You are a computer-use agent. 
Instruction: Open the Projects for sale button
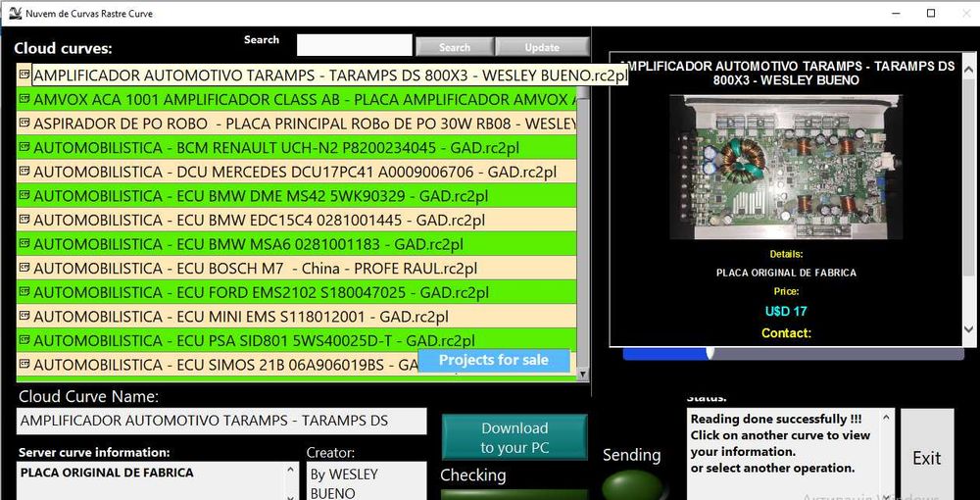coord(494,360)
